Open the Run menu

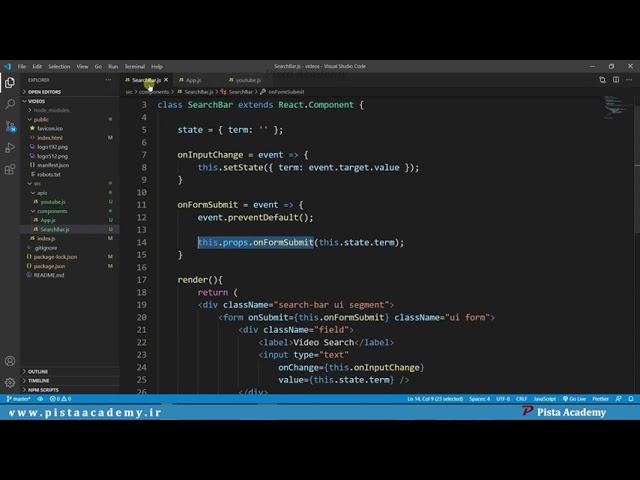113,66
